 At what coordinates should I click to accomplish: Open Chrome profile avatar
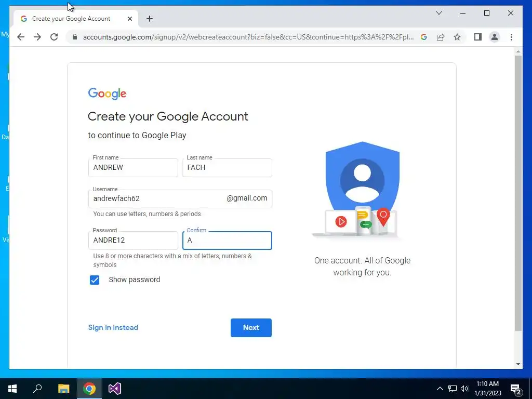pos(495,37)
